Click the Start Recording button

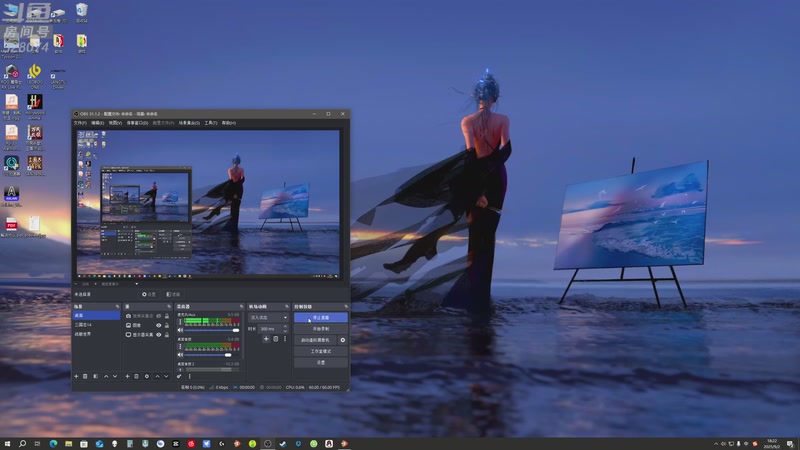point(320,329)
